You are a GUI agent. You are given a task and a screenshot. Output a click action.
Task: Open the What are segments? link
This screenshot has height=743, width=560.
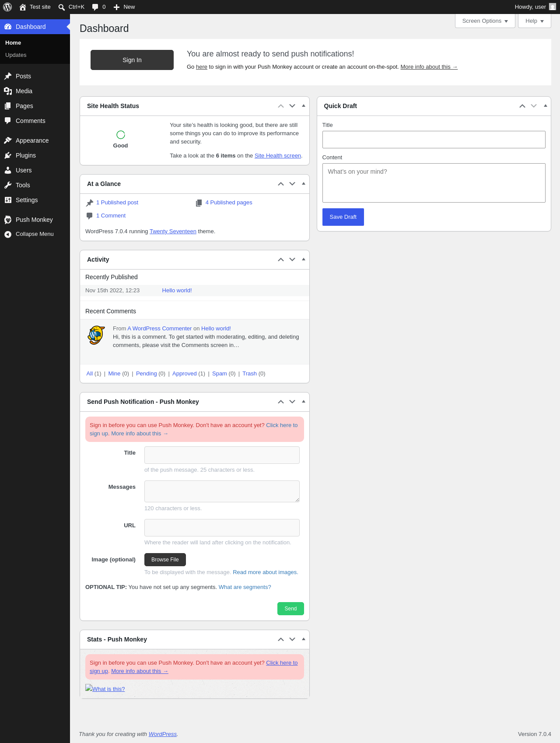(245, 587)
